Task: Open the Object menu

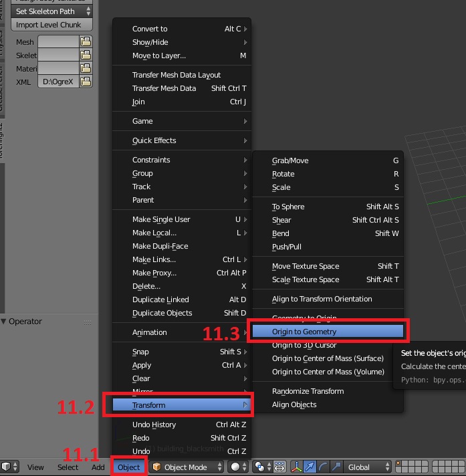Action: click(x=129, y=467)
